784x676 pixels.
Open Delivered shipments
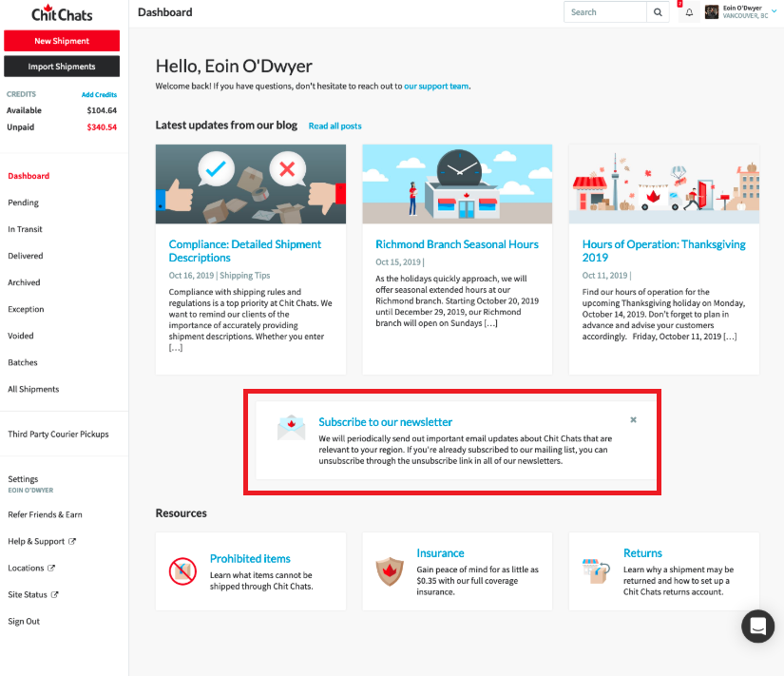(x=26, y=256)
